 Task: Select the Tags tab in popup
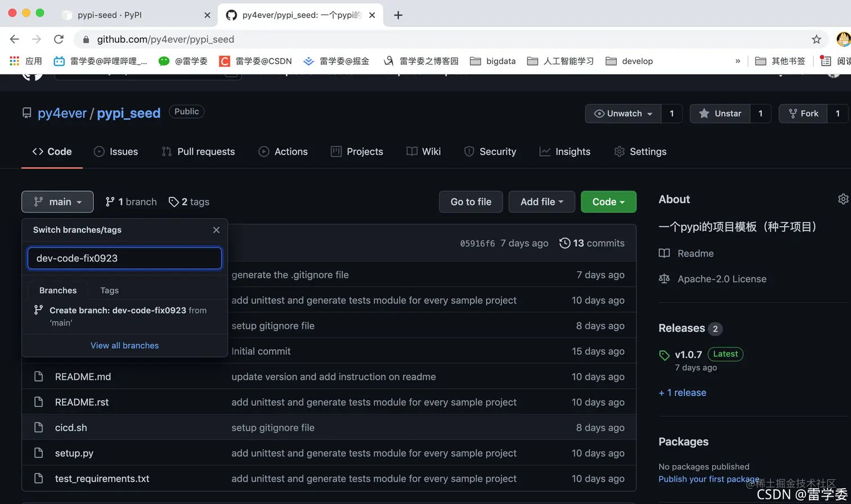[109, 290]
